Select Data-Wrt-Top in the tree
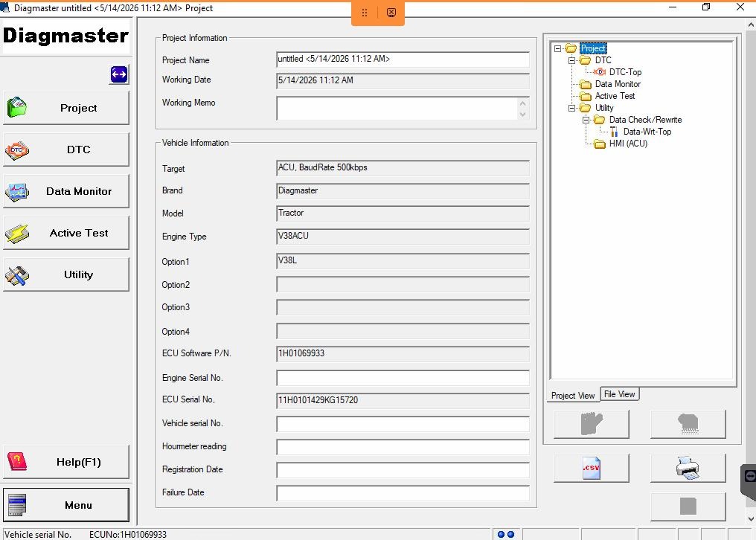Image resolution: width=756 pixels, height=540 pixels. coord(647,132)
